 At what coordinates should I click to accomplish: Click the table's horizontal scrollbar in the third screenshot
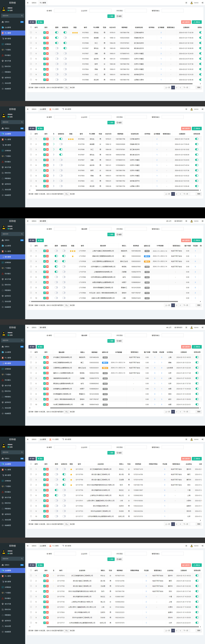click(104, 301)
